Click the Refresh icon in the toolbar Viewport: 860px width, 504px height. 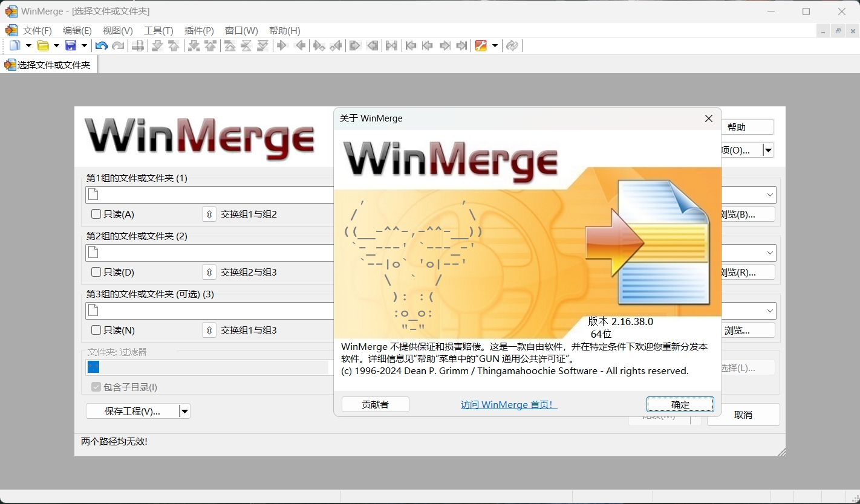pyautogui.click(x=512, y=46)
